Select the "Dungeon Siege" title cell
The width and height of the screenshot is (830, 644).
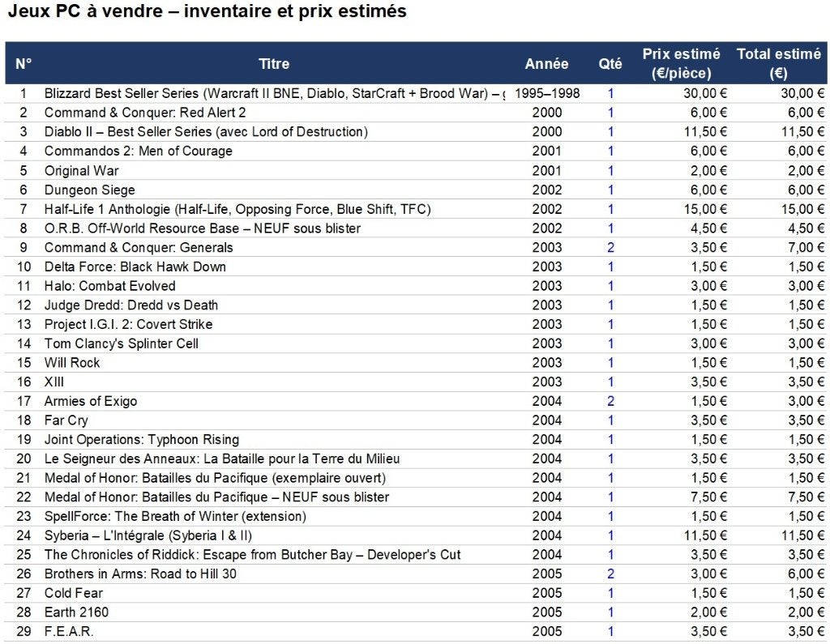click(89, 190)
